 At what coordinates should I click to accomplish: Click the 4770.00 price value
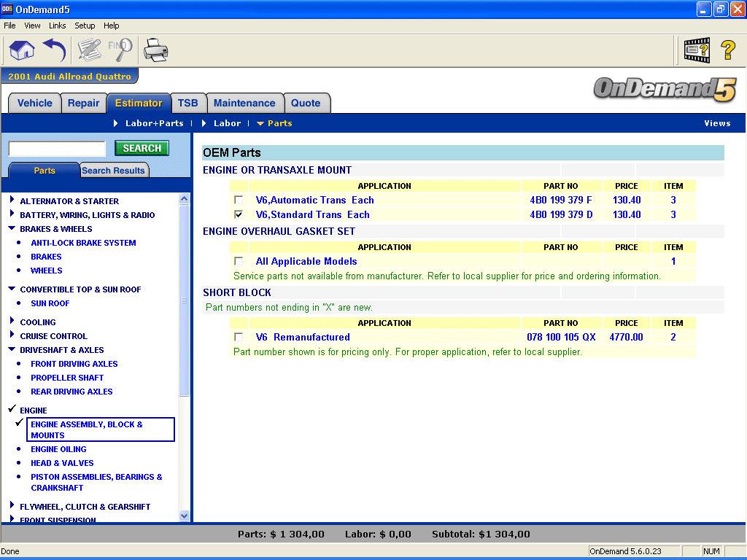pyautogui.click(x=626, y=337)
